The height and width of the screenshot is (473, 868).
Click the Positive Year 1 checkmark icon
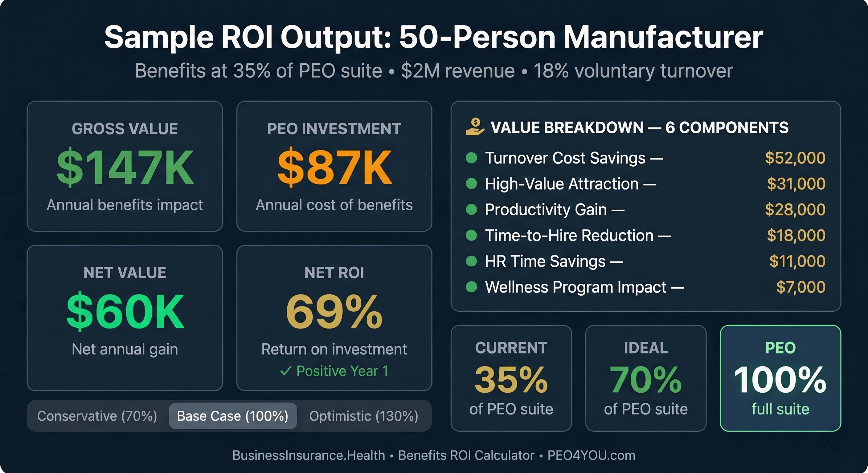[x=286, y=371]
